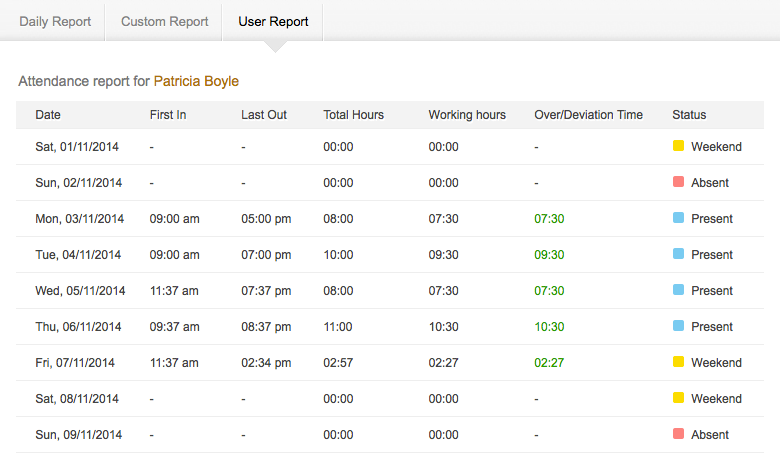Click green deviation time 10:30 on Thursday
The height and width of the screenshot is (464, 780).
(549, 327)
